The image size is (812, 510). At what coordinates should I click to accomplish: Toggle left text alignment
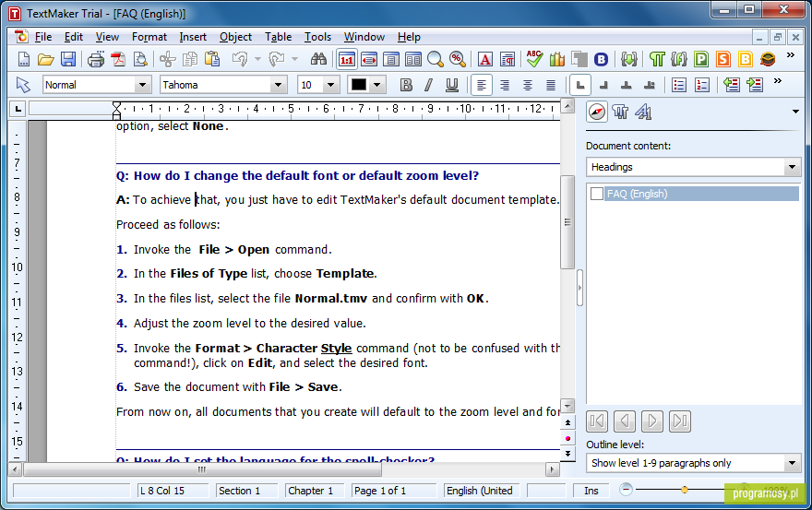[481, 85]
